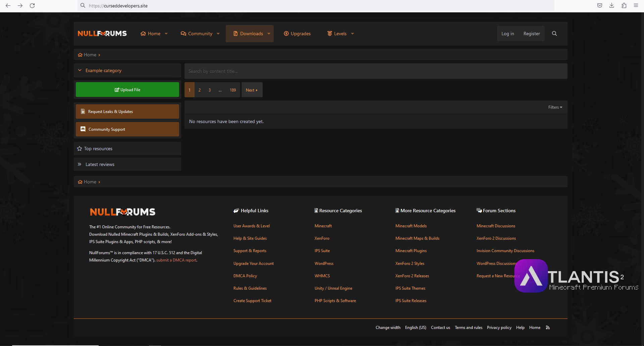Viewport: 644px width, 346px height.
Task: Expand the Levels menu dropdown arrow
Action: click(353, 34)
